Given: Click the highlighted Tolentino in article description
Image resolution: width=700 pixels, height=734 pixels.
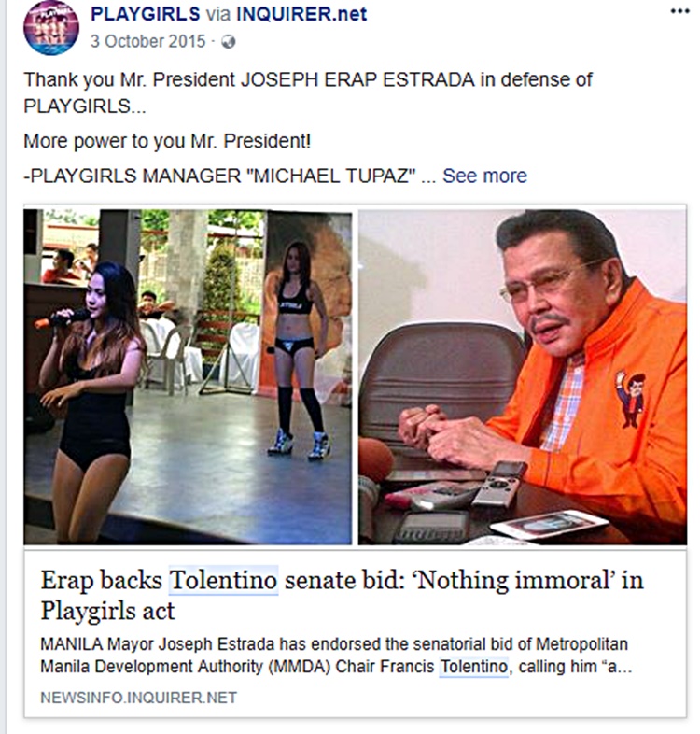Looking at the screenshot, I should point(473,666).
